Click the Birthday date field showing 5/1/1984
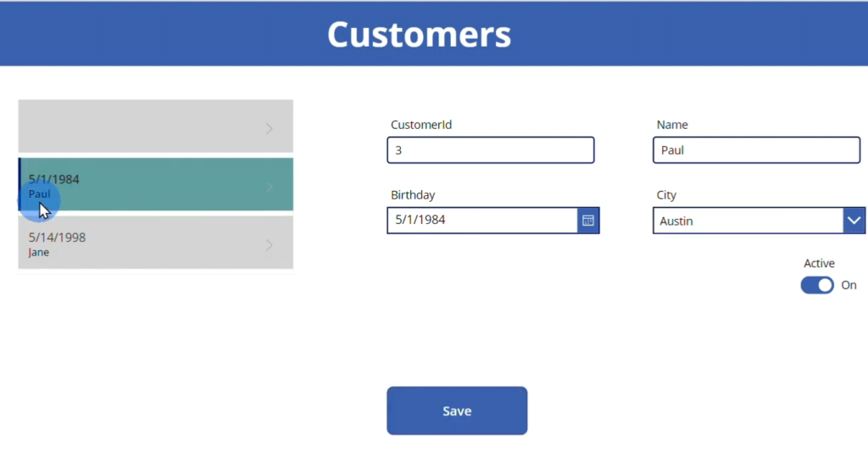Screen dimensions: 868x453 (x=482, y=221)
